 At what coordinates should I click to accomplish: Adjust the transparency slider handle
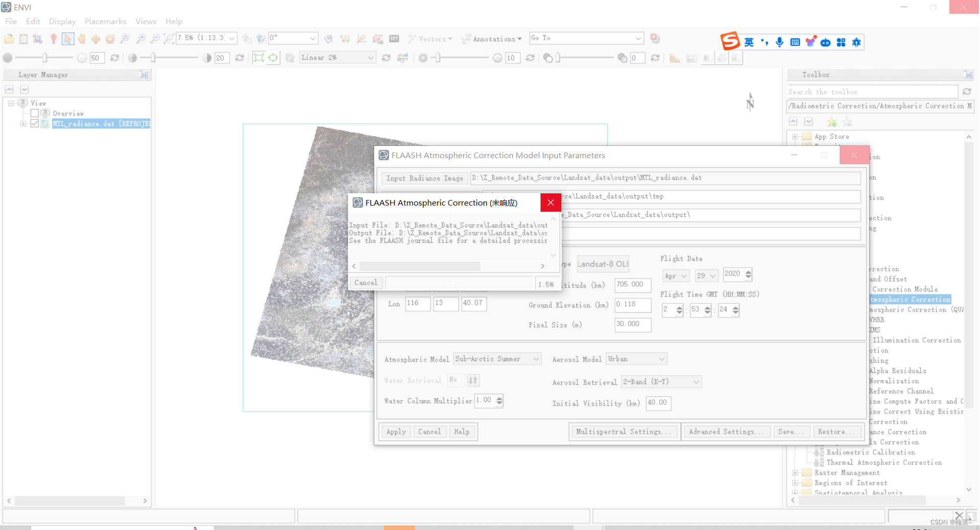pyautogui.click(x=558, y=58)
